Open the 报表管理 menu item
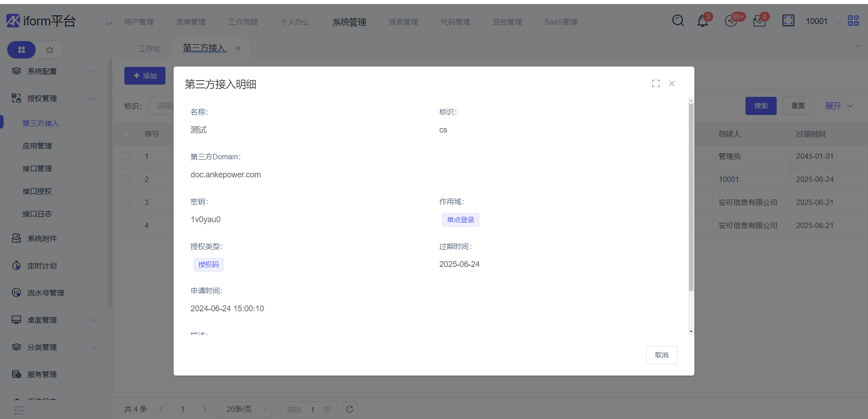868x419 pixels. 403,21
